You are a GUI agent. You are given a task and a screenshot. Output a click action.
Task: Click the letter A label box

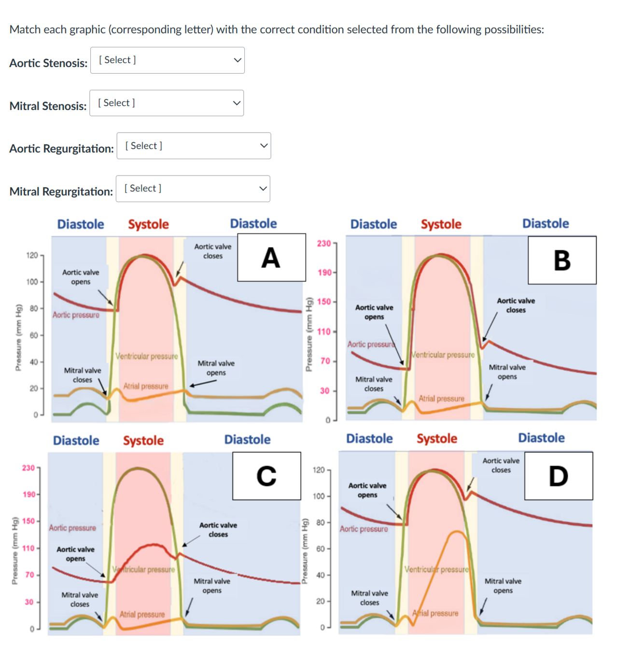[271, 257]
